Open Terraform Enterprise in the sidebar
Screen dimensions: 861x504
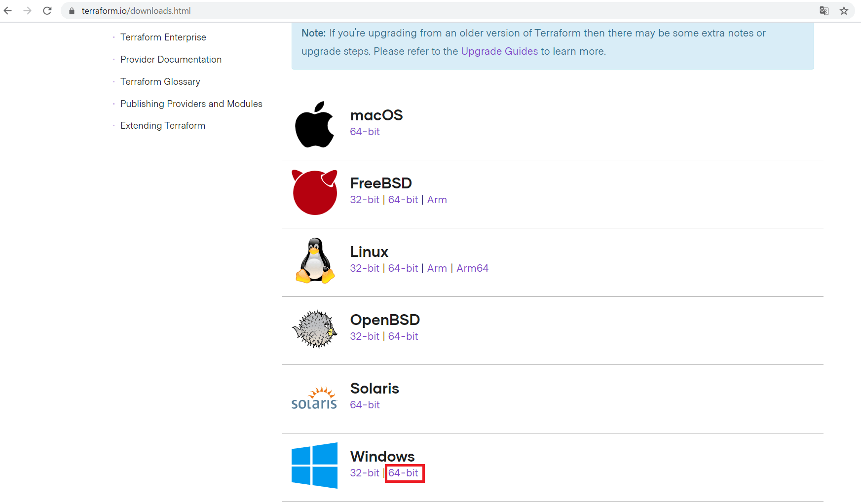pos(163,37)
